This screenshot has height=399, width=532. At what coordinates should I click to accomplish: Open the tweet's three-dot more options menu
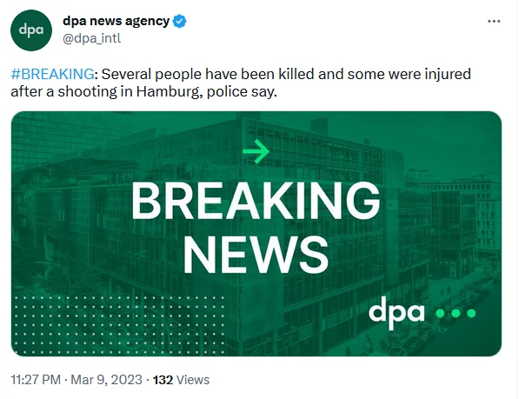click(x=494, y=21)
